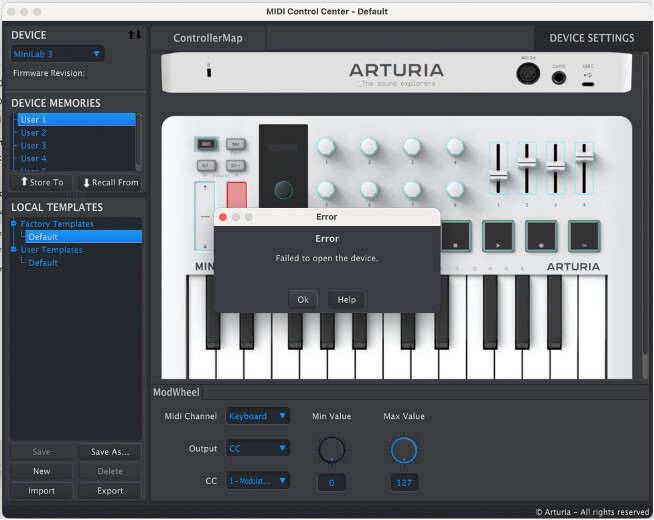Screen dimensions: 654x520
Task: Select knob 3 on the controller
Action: [x=412, y=146]
